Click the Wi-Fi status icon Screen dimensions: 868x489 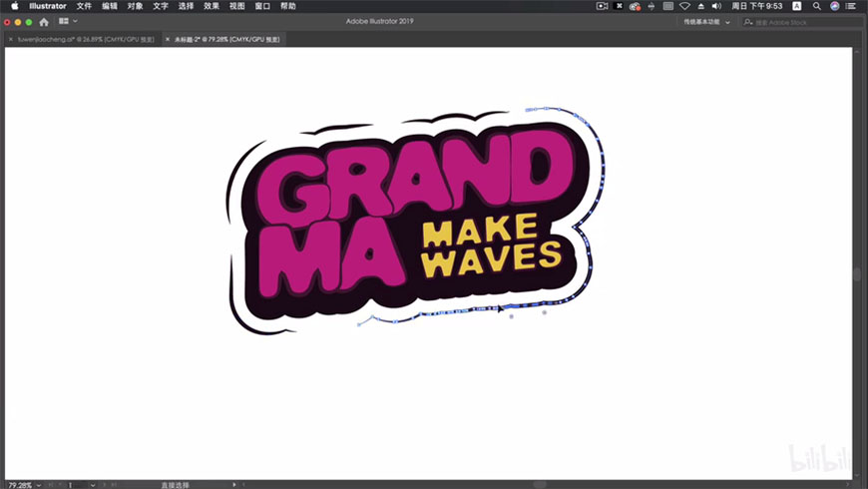coord(684,6)
